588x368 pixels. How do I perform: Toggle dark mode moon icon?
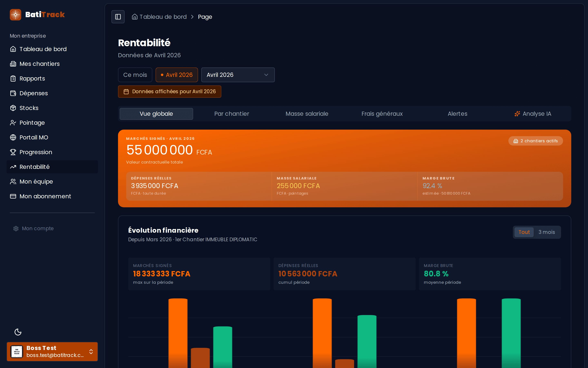[18, 332]
